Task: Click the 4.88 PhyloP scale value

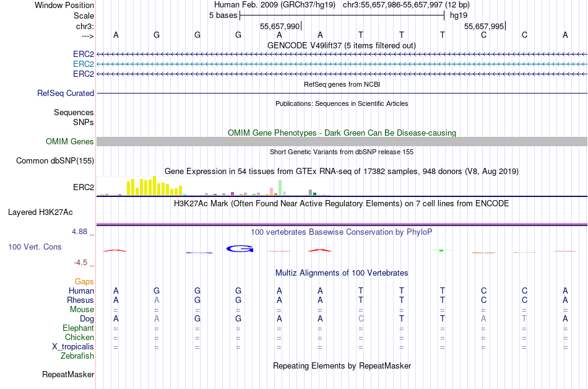Action: (x=79, y=232)
